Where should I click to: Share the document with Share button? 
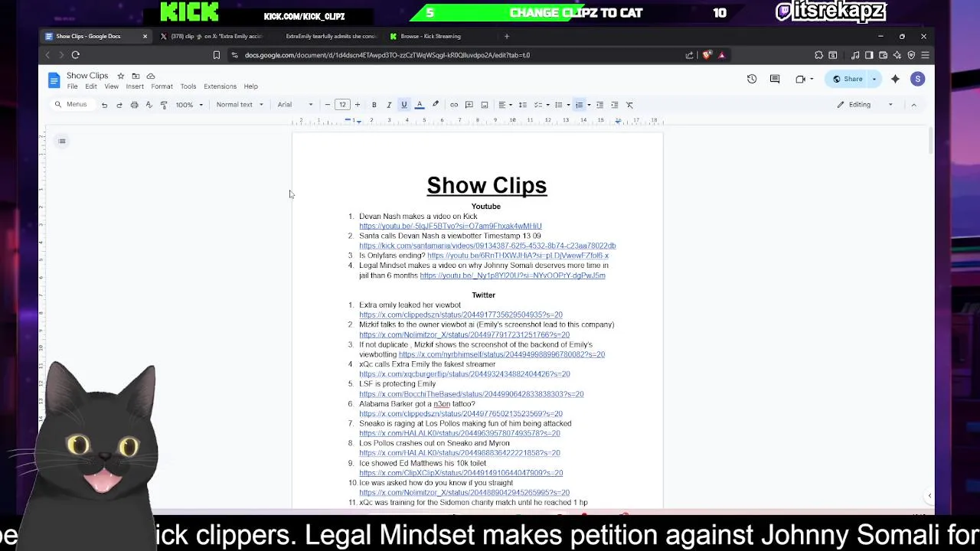[848, 79]
